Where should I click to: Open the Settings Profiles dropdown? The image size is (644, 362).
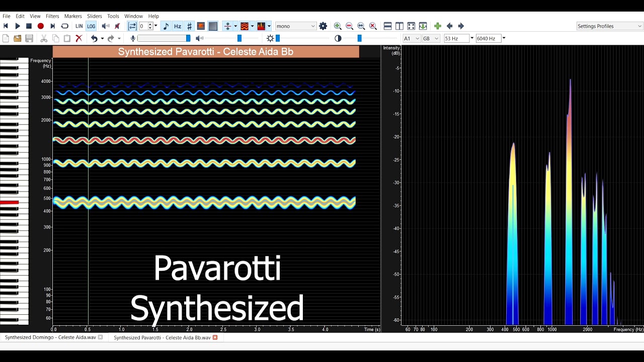[610, 26]
